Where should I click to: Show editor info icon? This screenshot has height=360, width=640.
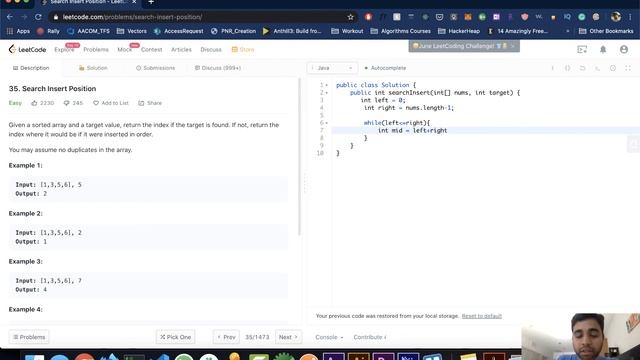pyautogui.click(x=552, y=68)
